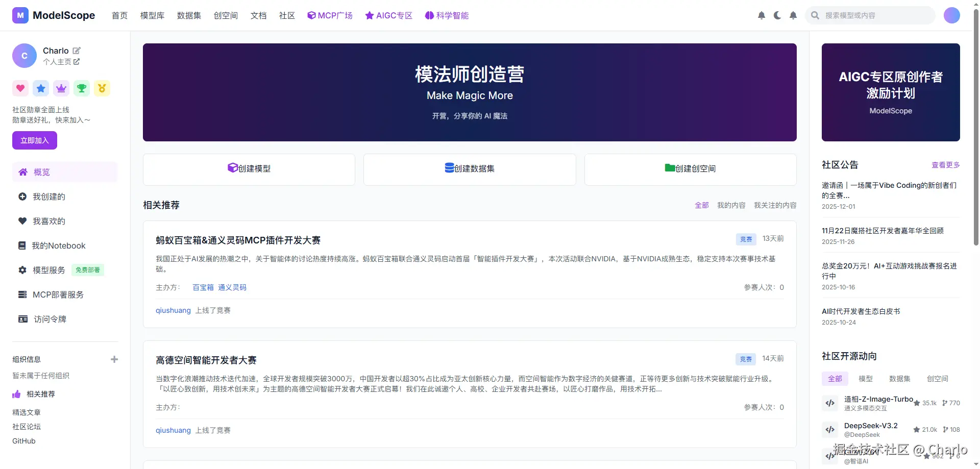980x469 pixels.
Task: Click the gear icon in 模型服务
Action: 22,270
